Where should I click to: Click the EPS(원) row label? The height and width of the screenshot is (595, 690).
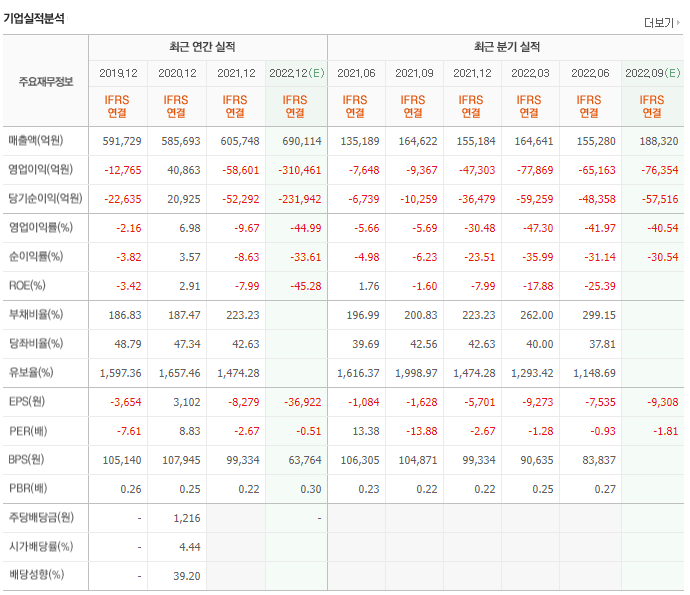[27, 401]
